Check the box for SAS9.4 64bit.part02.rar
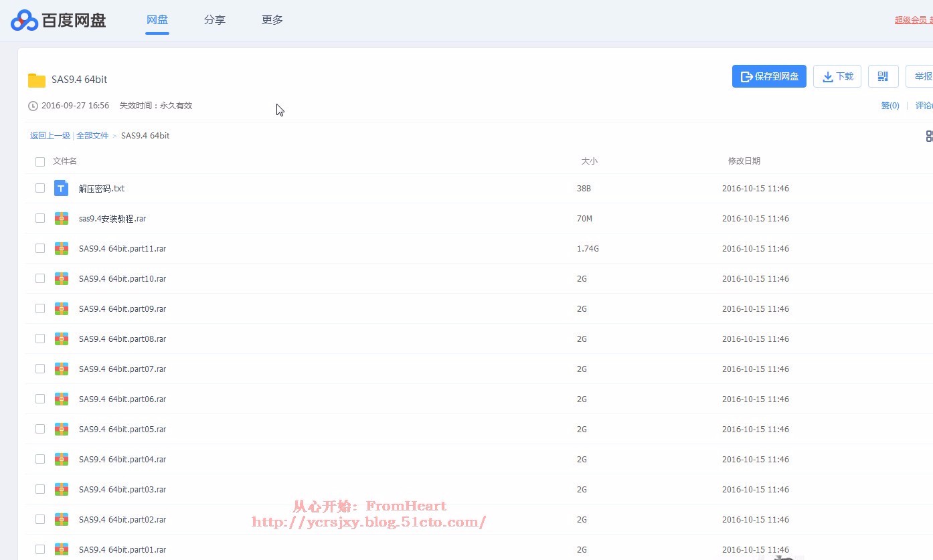 click(40, 519)
